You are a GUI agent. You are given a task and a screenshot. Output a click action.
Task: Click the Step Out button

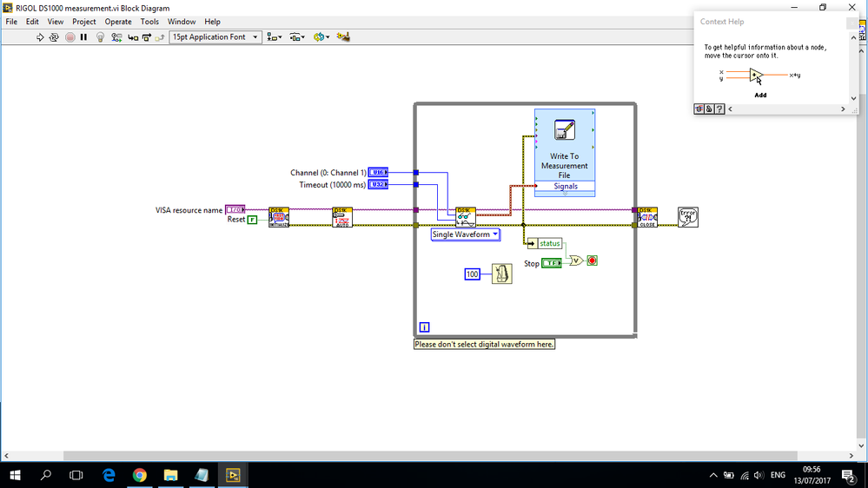coord(159,37)
